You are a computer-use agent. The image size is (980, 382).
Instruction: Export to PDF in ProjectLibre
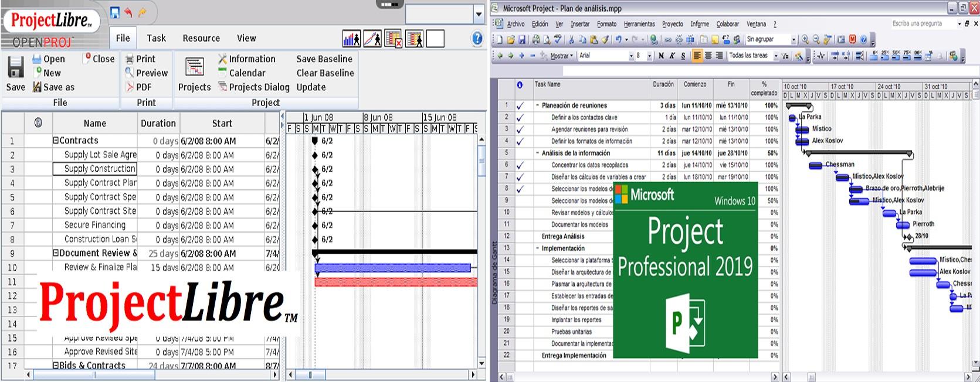[x=139, y=87]
